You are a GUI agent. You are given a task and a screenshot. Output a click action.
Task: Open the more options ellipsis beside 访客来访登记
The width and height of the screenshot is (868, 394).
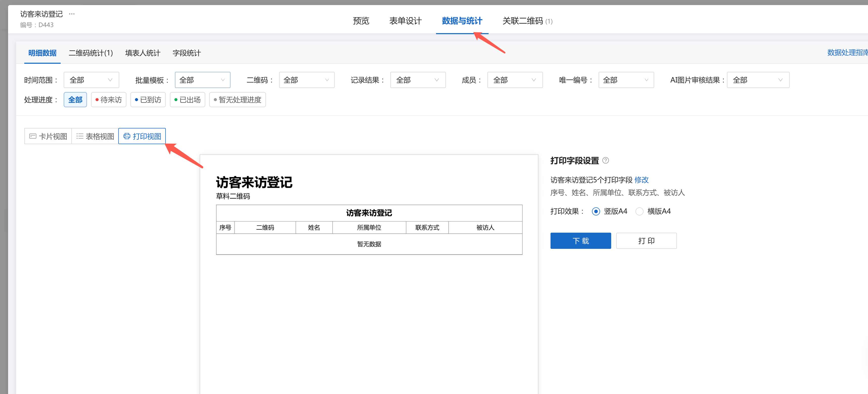coord(72,14)
